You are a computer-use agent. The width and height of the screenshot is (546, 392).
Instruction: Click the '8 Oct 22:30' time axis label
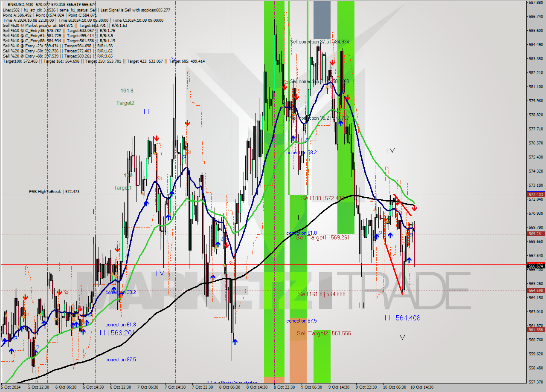284,387
